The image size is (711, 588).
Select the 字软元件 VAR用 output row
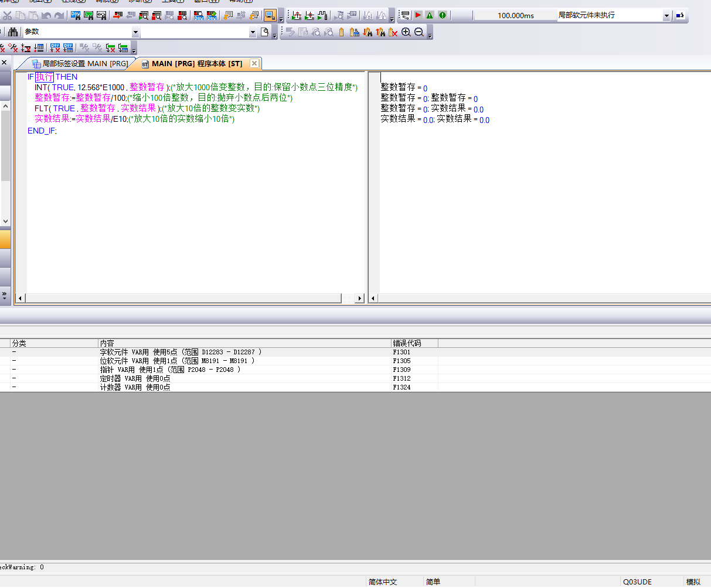click(x=181, y=352)
